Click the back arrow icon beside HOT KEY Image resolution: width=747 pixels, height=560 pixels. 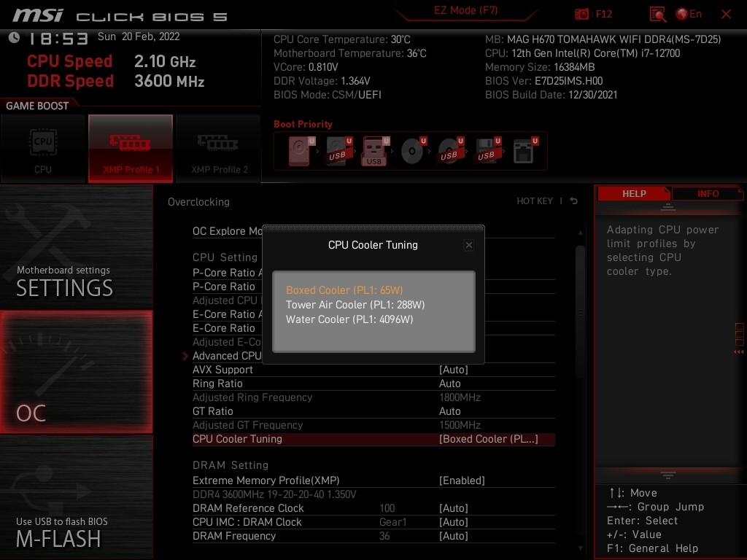[x=574, y=201]
